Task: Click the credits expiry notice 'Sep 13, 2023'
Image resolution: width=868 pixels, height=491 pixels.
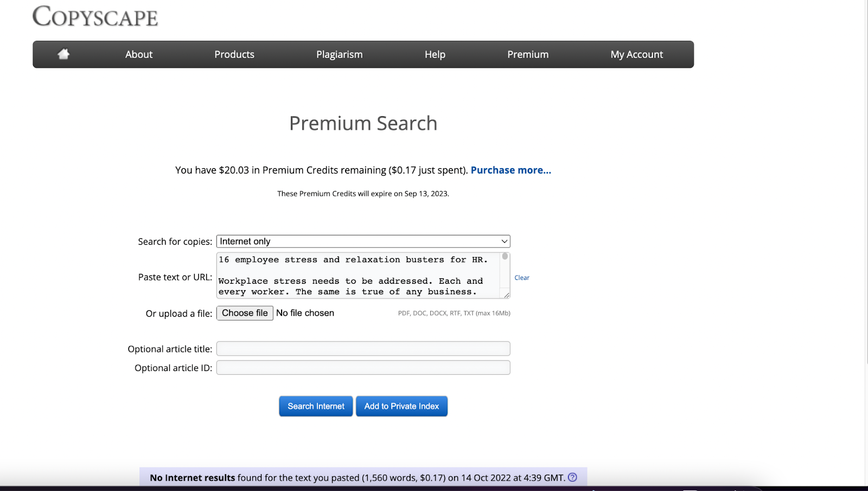Action: tap(426, 194)
